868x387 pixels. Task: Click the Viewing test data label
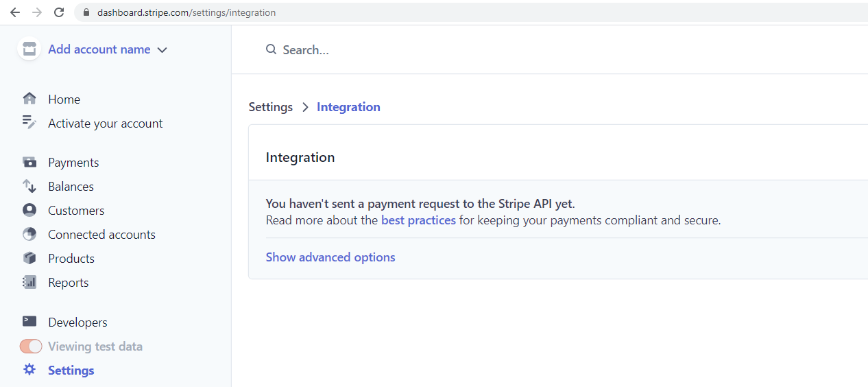[x=95, y=347]
